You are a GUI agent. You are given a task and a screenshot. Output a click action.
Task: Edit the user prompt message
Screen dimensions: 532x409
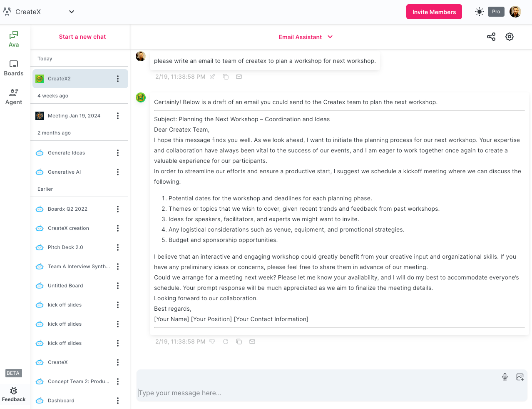click(x=212, y=77)
